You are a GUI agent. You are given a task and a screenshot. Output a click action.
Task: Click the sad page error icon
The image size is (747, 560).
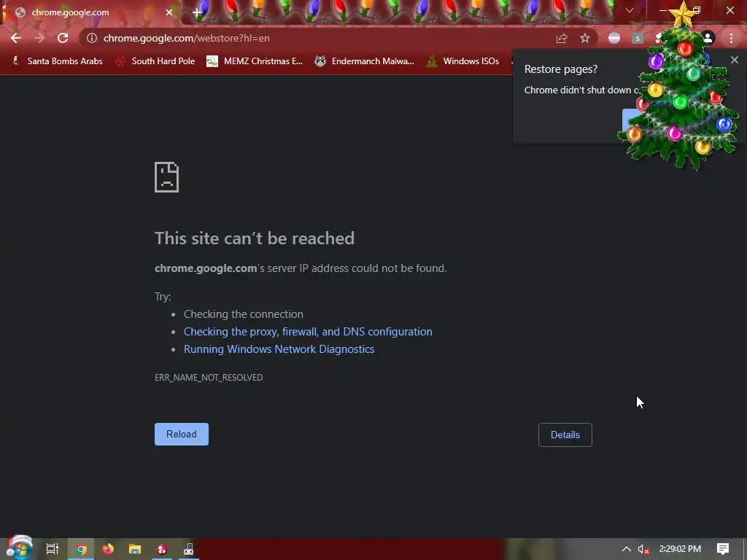point(167,177)
